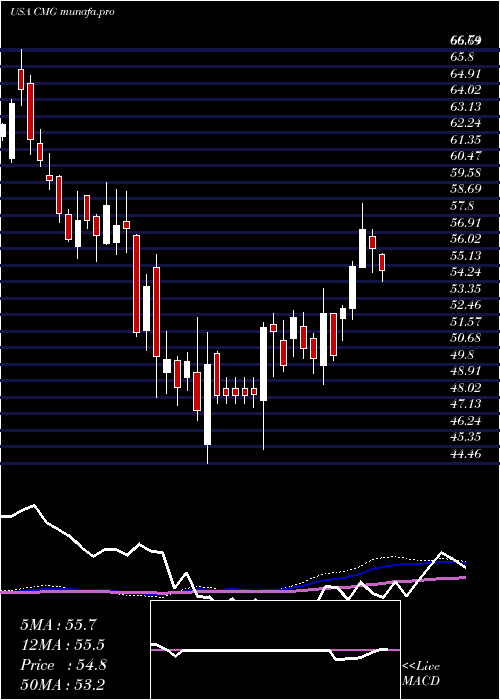
Task: Select the 55.13 price axis label
Action: click(x=466, y=255)
